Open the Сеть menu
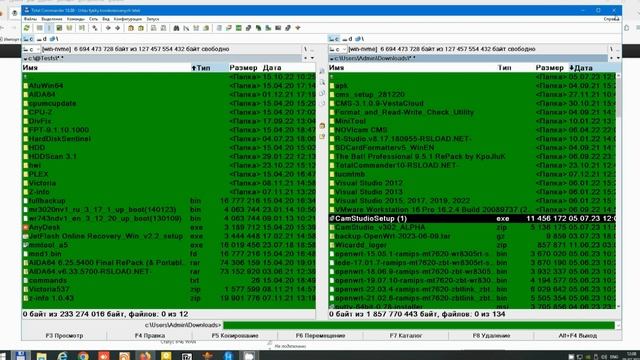640x360 pixels. pyautogui.click(x=93, y=19)
